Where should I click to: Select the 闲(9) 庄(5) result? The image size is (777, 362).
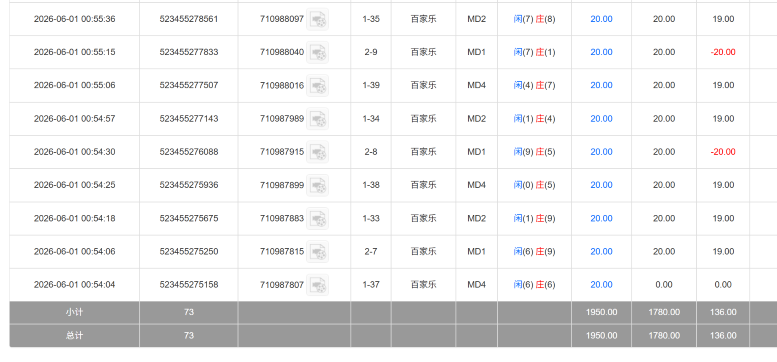point(534,152)
